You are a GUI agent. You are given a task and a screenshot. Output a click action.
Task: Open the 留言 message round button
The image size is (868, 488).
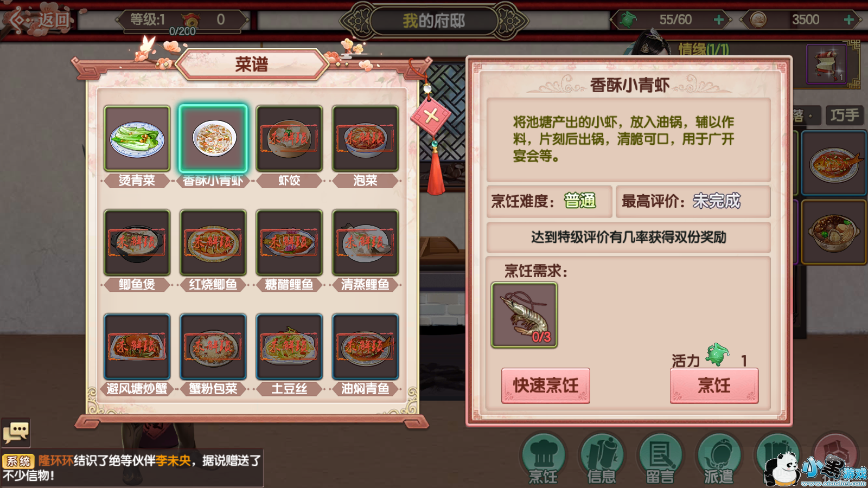pos(660,458)
